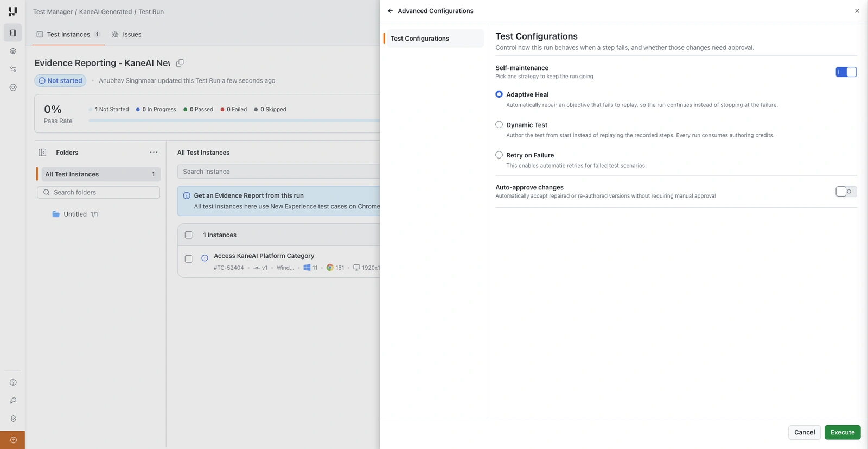868x449 pixels.
Task: Open the key access sidebar icon
Action: (13, 401)
